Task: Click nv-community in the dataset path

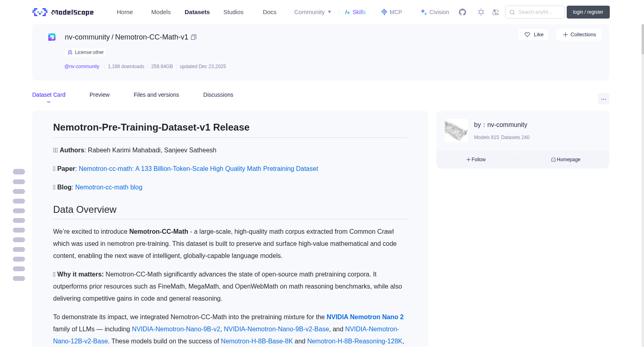Action: [x=87, y=37]
